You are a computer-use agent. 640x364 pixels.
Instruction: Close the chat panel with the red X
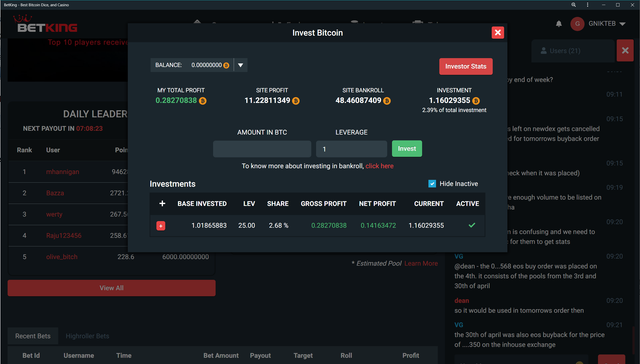[x=625, y=51]
